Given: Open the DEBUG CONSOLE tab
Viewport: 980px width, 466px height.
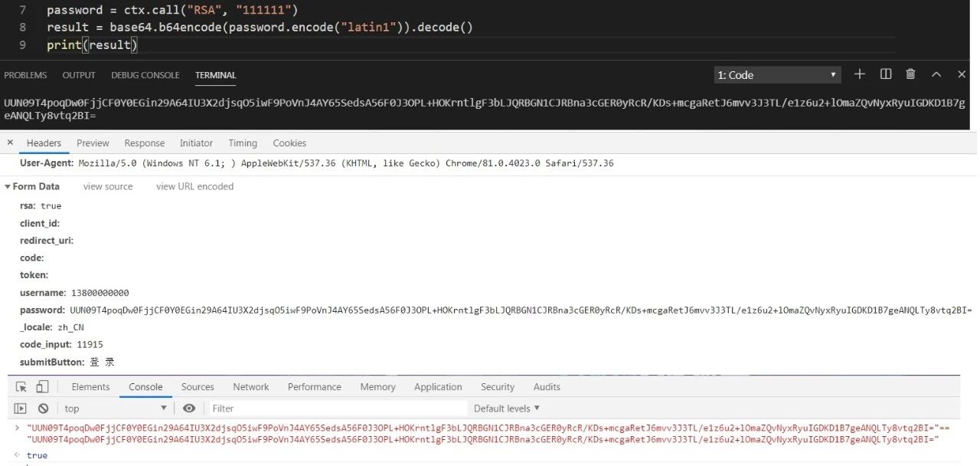Looking at the screenshot, I should [x=145, y=75].
